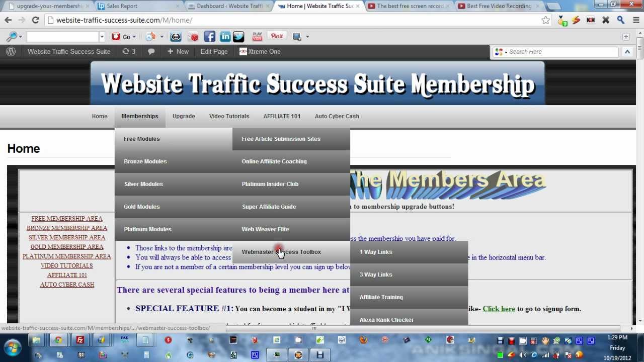Click the Upgrade menu item

coord(184,116)
